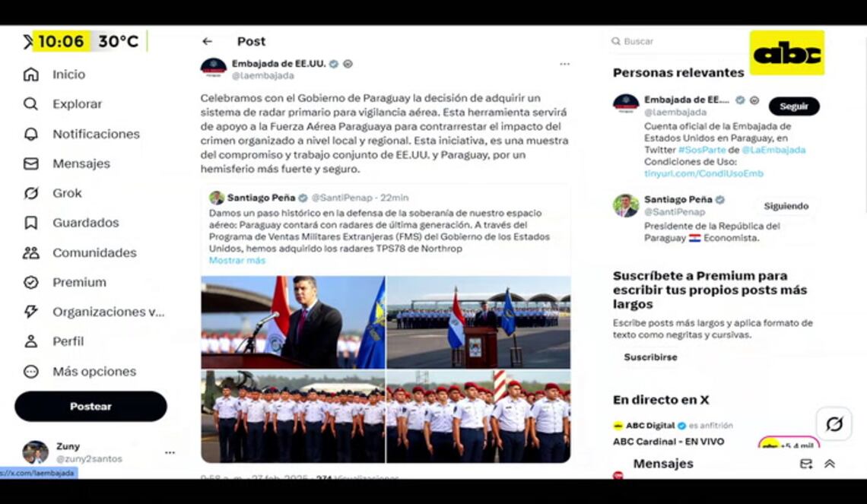Click Suscribirse under Premium promo
This screenshot has height=504, width=867.
point(650,357)
